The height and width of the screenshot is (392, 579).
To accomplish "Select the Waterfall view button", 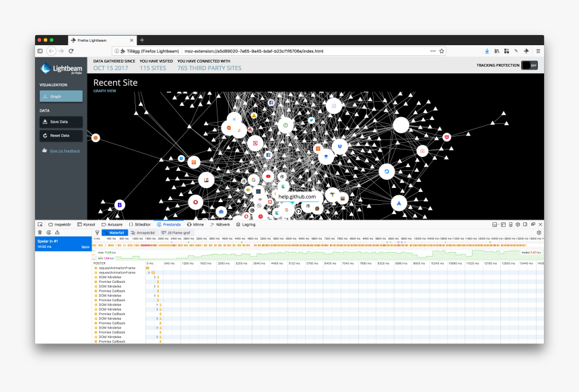I will tap(114, 233).
